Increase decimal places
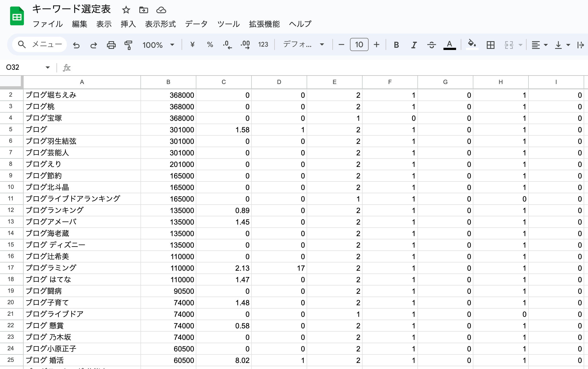Image resolution: width=588 pixels, height=369 pixels. pos(245,44)
